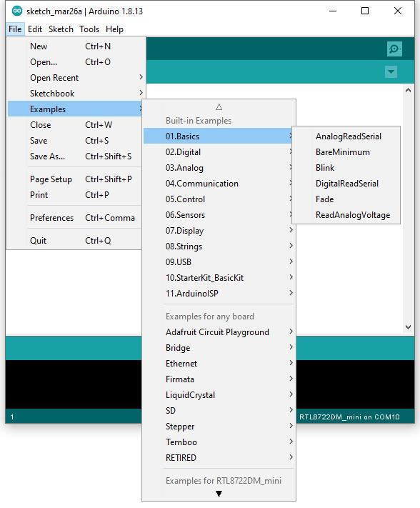420x508 pixels.
Task: Open the Edit menu
Action: click(35, 29)
